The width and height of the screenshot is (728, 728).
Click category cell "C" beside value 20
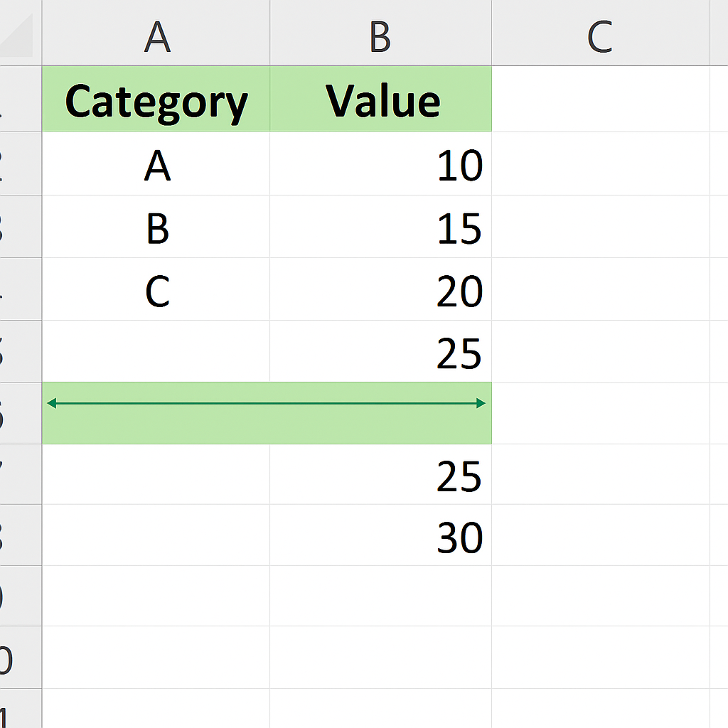tap(156, 290)
